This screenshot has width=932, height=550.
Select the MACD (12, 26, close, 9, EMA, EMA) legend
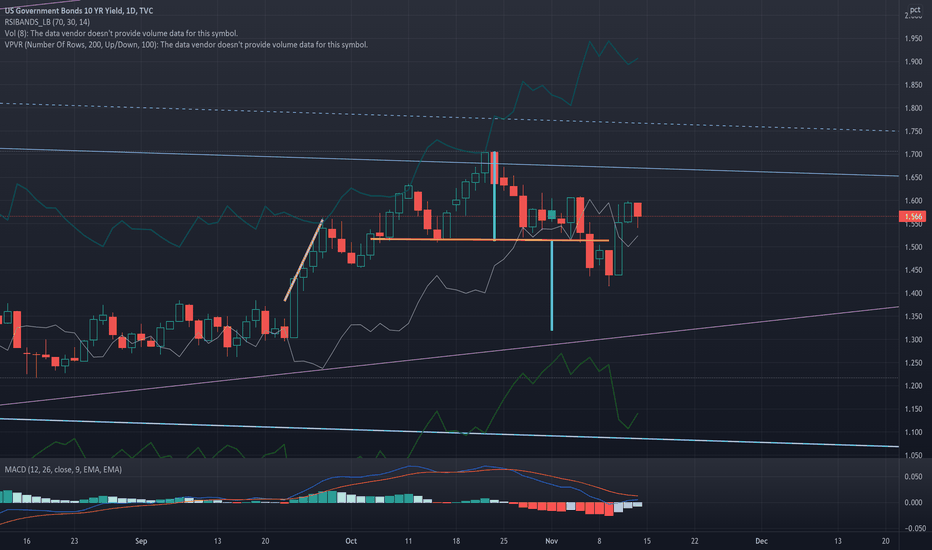pyautogui.click(x=63, y=470)
